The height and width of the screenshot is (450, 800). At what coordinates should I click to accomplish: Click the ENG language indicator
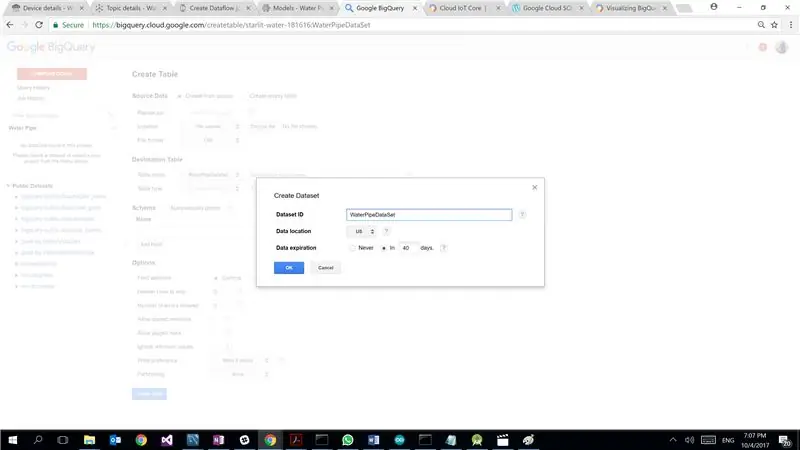click(x=728, y=440)
